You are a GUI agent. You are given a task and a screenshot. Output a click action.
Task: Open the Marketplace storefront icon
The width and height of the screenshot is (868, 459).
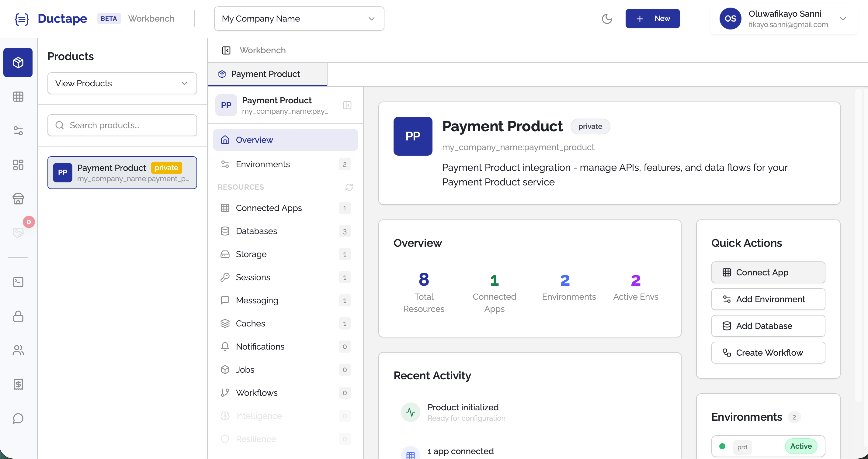18,199
